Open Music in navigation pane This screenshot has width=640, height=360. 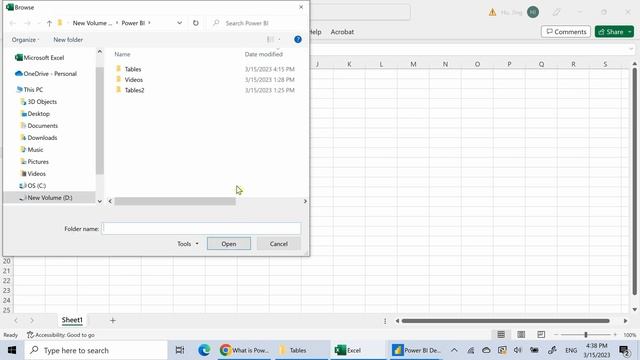[35, 150]
